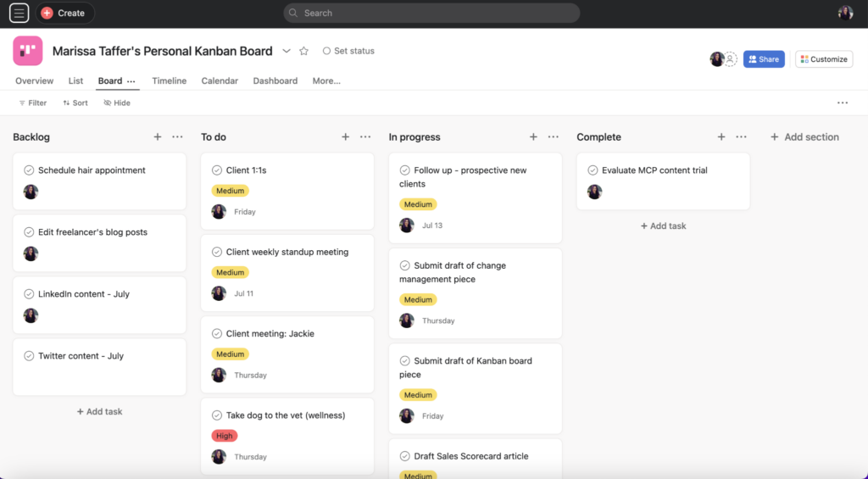The height and width of the screenshot is (479, 868).
Task: Click Medium tag on Submit draft of change management
Action: [x=418, y=299]
